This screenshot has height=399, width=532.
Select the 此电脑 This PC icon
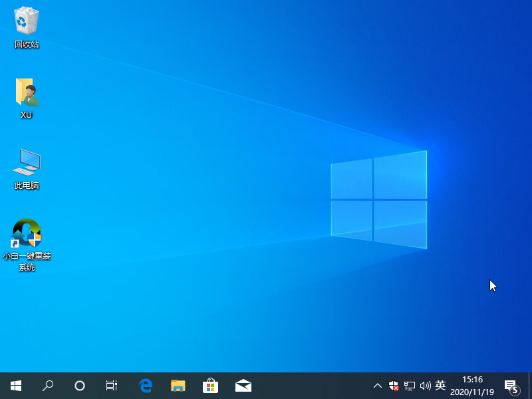click(x=27, y=162)
